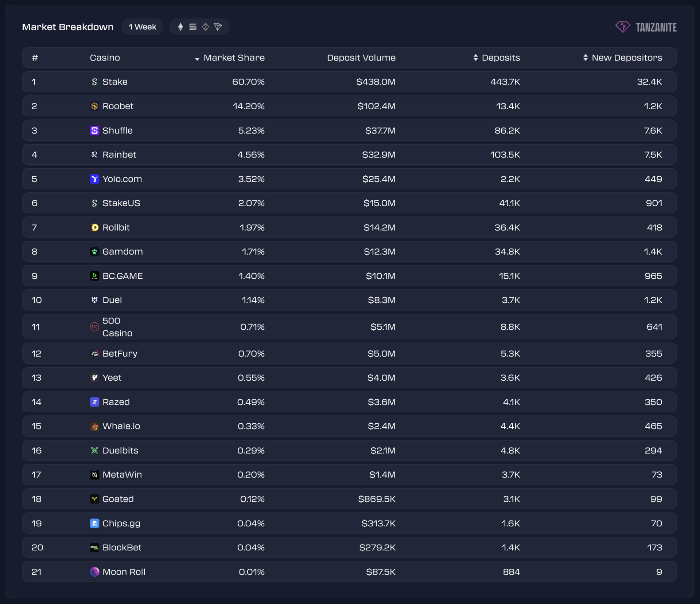The height and width of the screenshot is (604, 700).
Task: Toggle the BNB chain filter icon
Action: coord(206,27)
